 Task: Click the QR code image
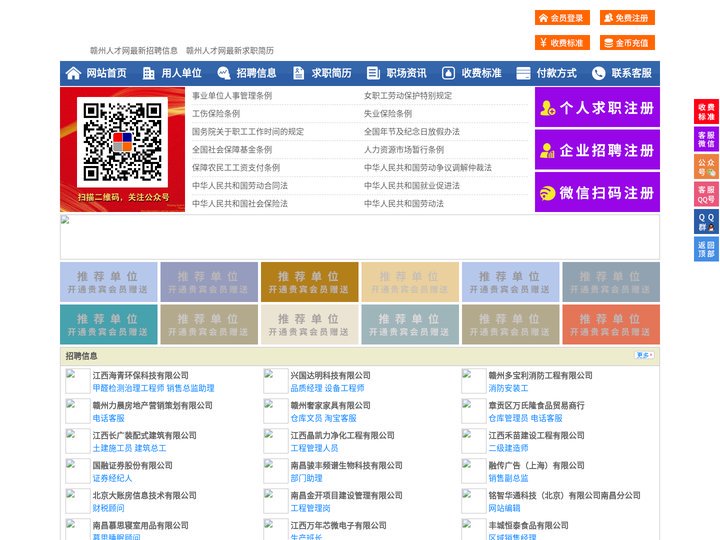point(122,142)
